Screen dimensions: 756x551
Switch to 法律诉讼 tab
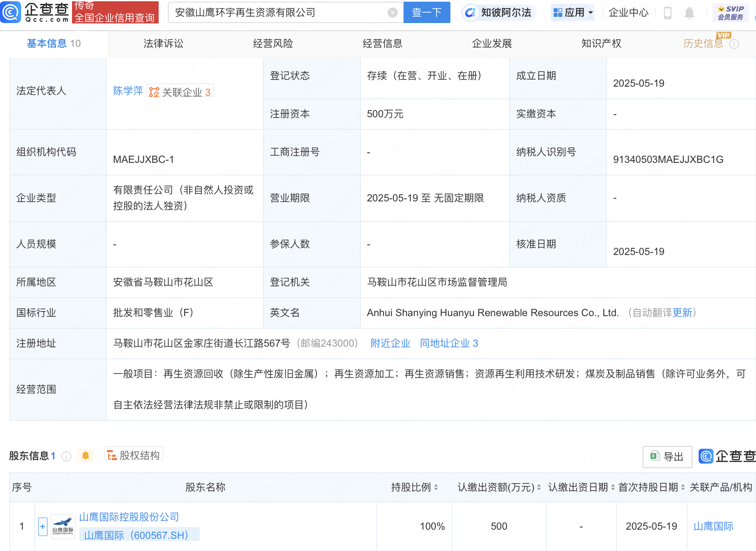click(x=163, y=44)
